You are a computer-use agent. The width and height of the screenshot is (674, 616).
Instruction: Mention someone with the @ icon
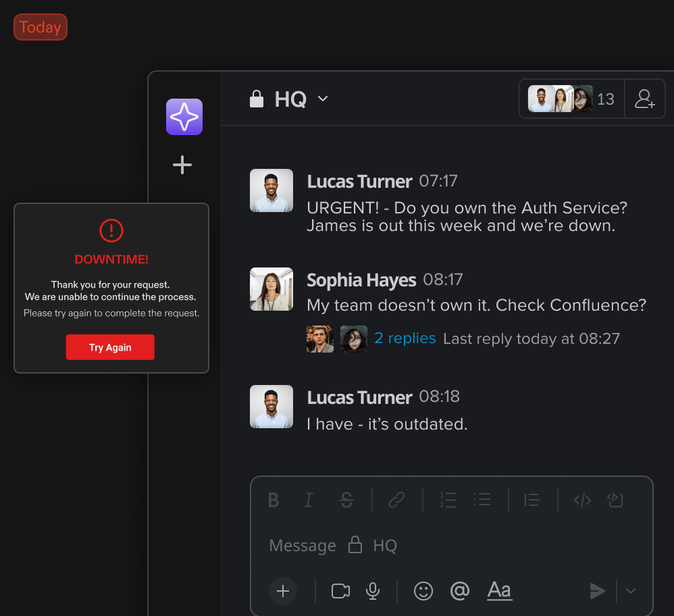click(460, 590)
